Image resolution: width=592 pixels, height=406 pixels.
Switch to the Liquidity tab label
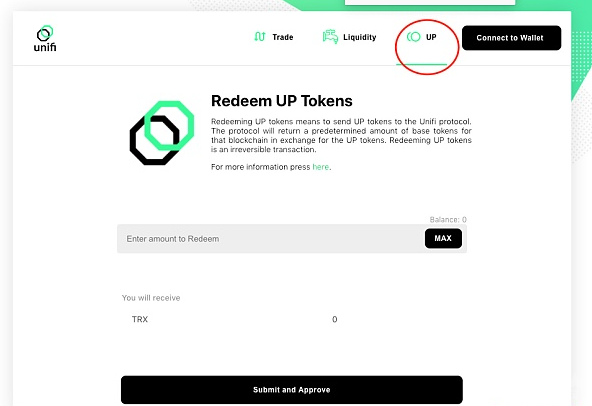[359, 37]
